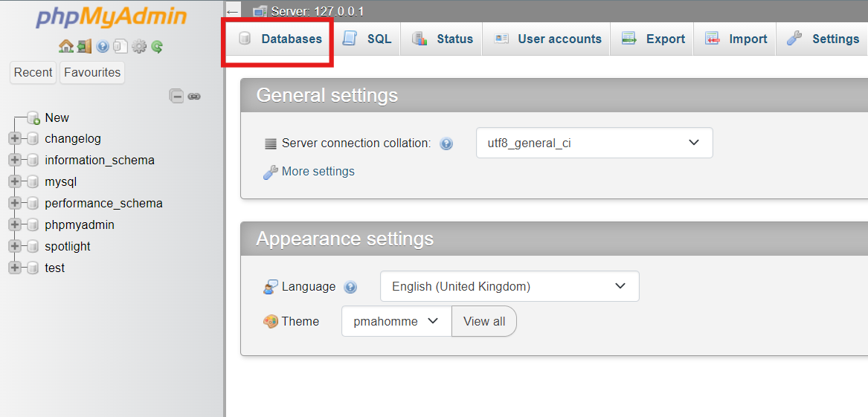This screenshot has width=868, height=417.
Task: Click the phpmyadmin database icon
Action: (x=33, y=225)
